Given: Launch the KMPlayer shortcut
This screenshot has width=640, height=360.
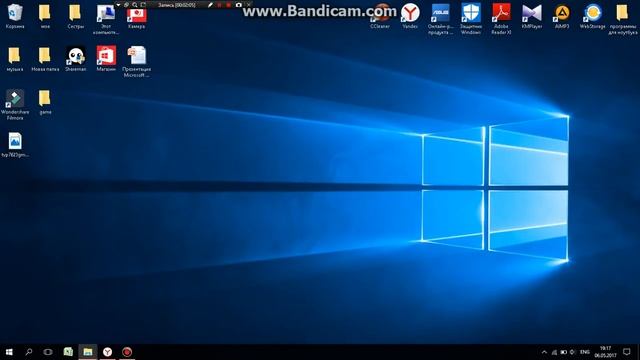Looking at the screenshot, I should click(532, 16).
